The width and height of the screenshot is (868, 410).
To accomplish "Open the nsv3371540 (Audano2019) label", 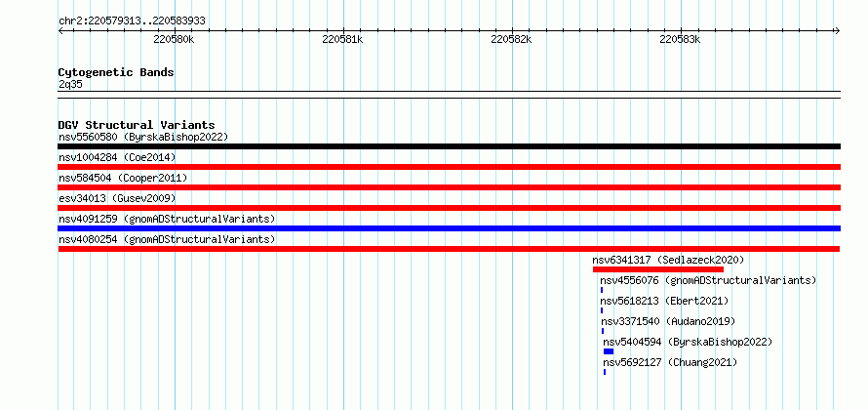I will click(x=668, y=321).
